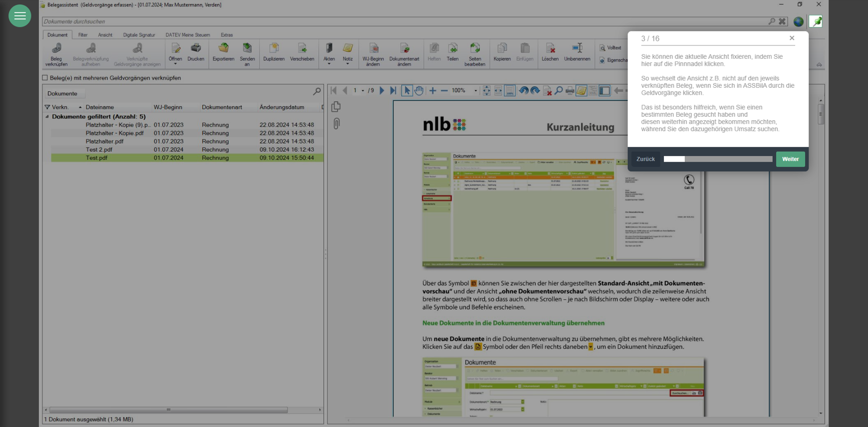Image resolution: width=868 pixels, height=427 pixels.
Task: Enable Beleg(e) mit mehreren Geldvorgängen verknüpfen
Action: (x=45, y=78)
